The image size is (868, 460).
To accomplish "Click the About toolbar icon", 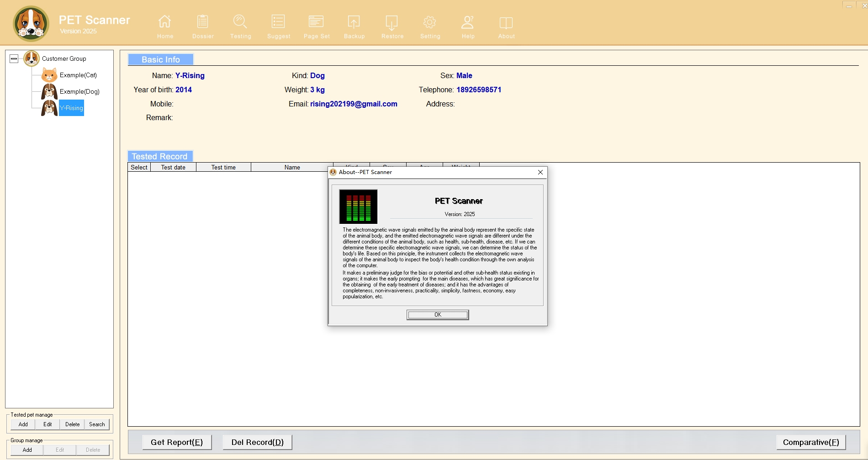I will 506,26.
